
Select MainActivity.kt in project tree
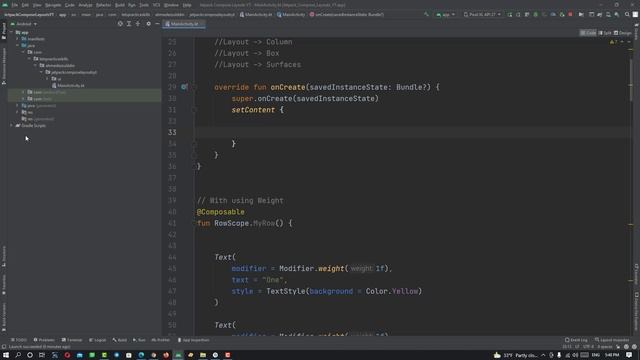68,85
